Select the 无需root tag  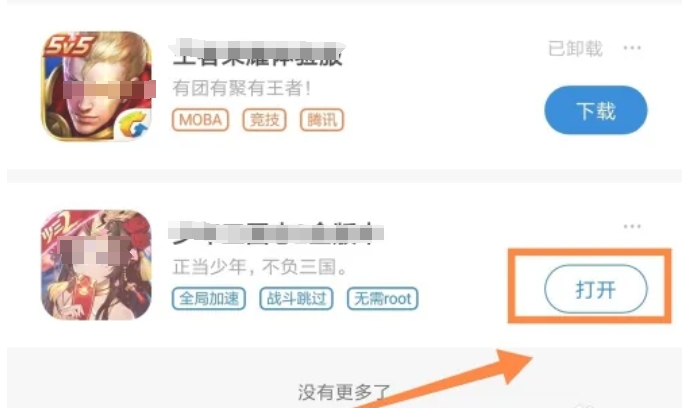click(382, 298)
